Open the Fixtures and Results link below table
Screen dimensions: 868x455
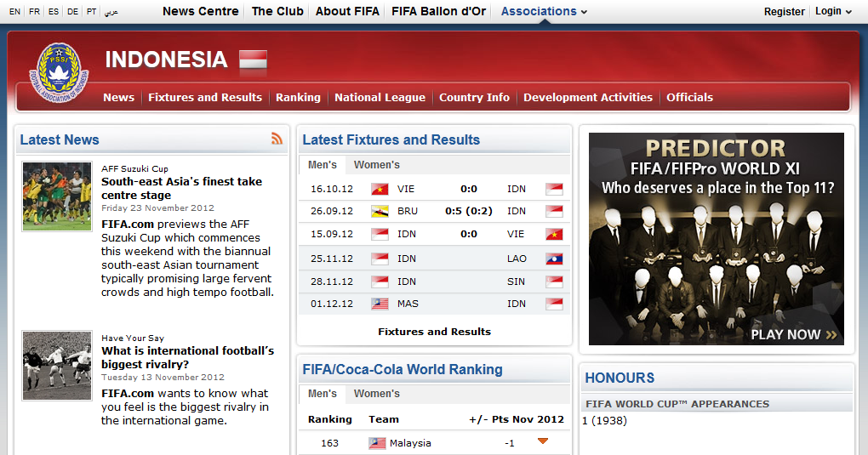[434, 332]
